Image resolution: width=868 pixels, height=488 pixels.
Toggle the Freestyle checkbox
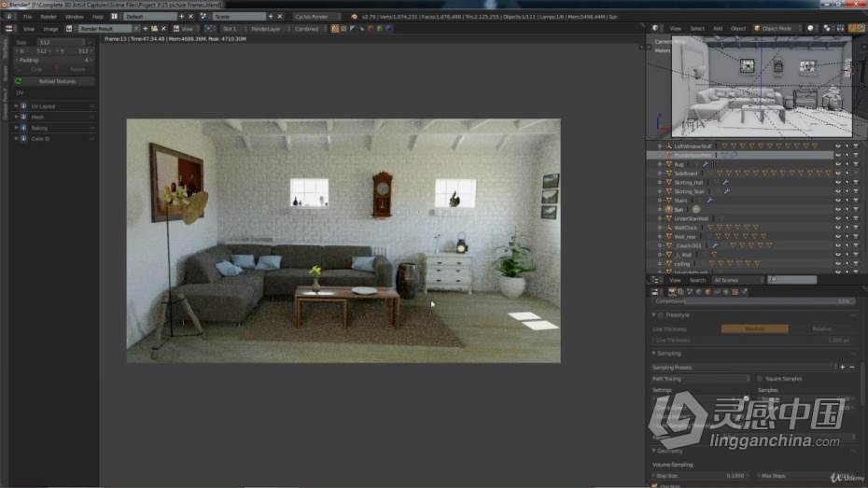(661, 315)
